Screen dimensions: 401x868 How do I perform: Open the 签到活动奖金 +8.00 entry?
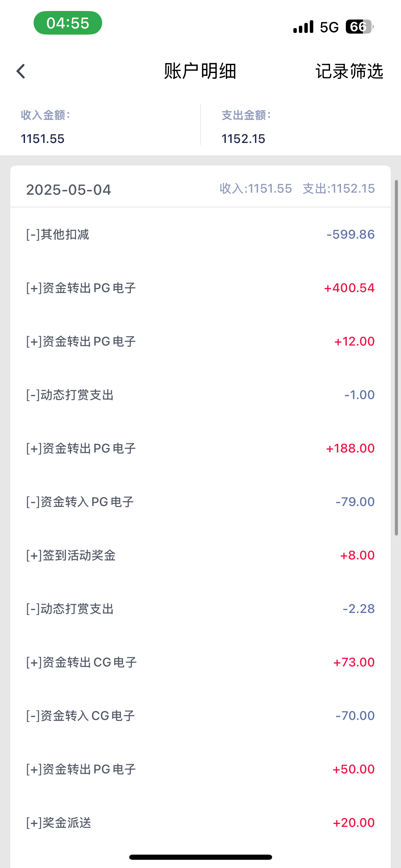tap(200, 555)
